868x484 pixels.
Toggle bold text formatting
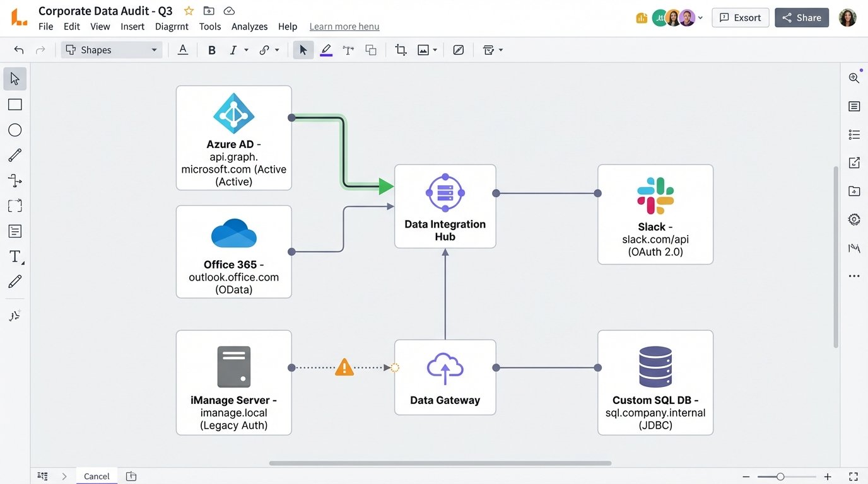pyautogui.click(x=211, y=49)
